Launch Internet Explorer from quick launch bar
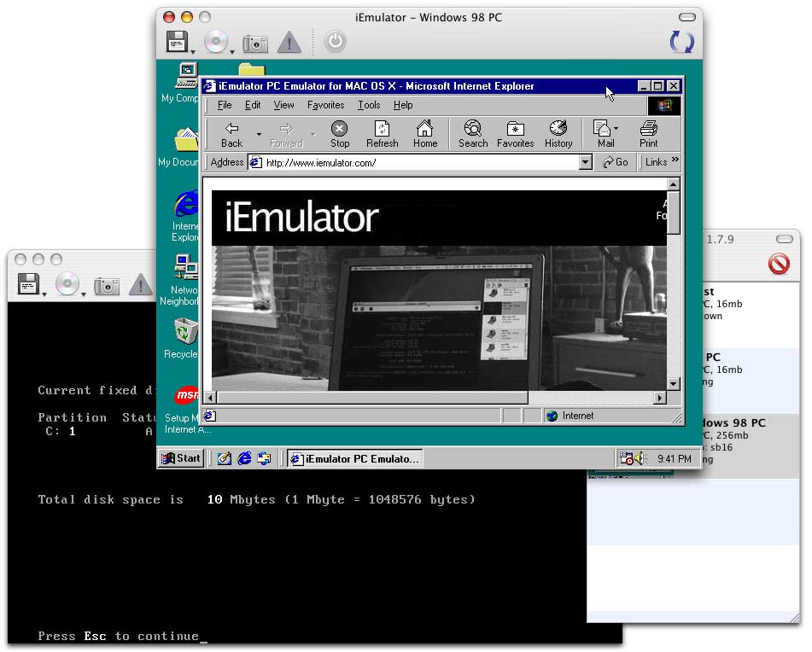This screenshot has height=652, width=812. click(244, 458)
